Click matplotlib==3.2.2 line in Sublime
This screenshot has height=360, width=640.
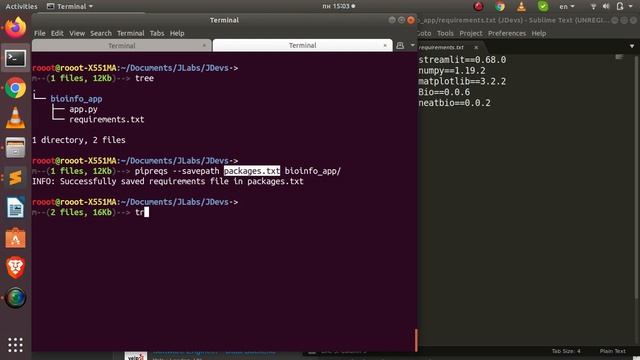[x=462, y=81]
